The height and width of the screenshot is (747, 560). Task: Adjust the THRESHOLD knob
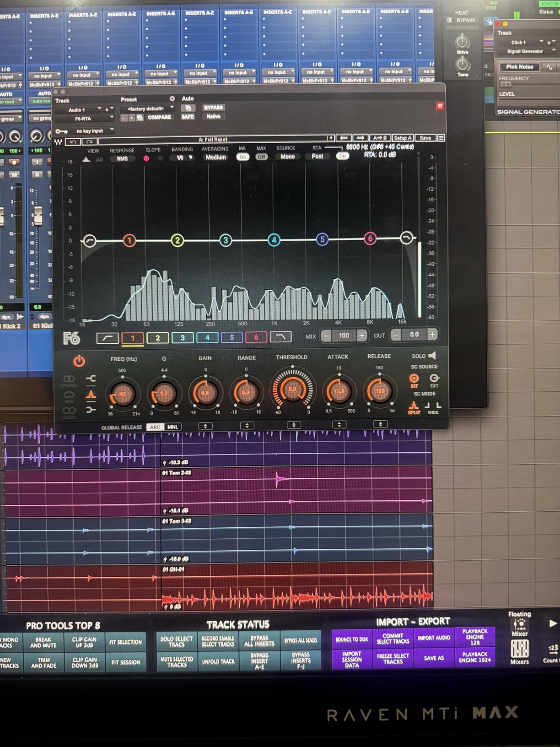[292, 389]
